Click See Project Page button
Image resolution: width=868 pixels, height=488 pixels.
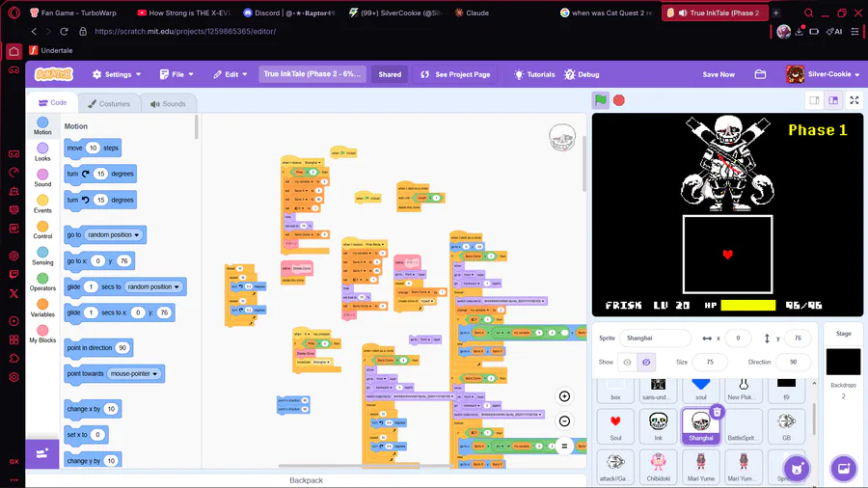[455, 74]
